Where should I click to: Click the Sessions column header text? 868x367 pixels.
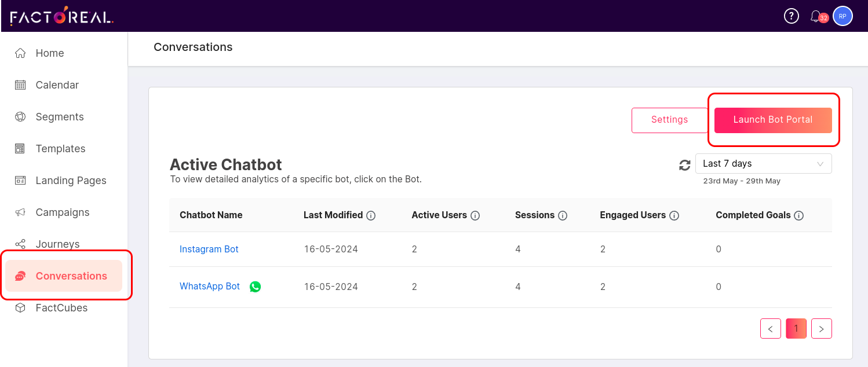(535, 215)
